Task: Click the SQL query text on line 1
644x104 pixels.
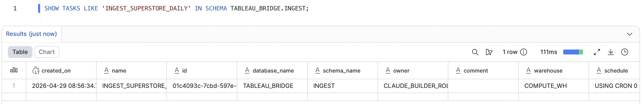Action: click(176, 8)
